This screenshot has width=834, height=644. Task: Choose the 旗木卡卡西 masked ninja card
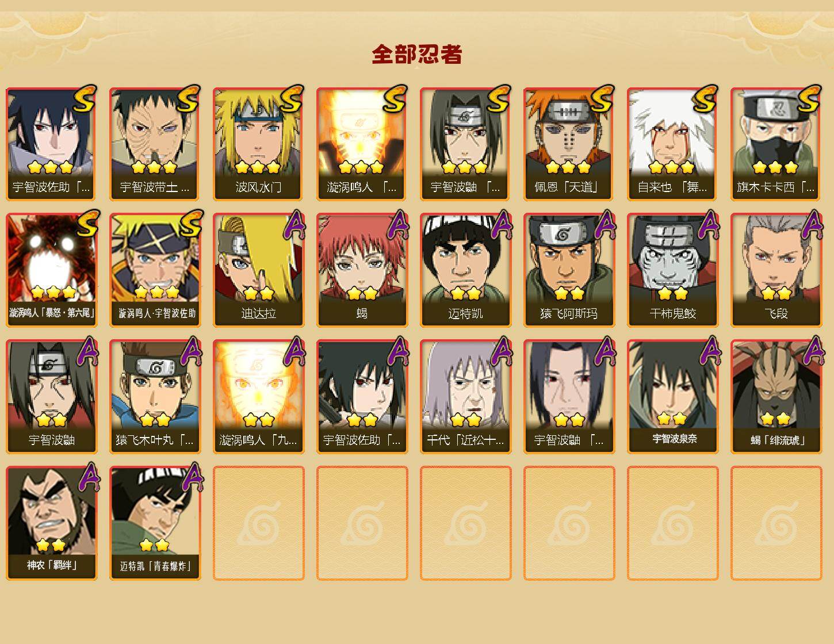click(x=776, y=144)
